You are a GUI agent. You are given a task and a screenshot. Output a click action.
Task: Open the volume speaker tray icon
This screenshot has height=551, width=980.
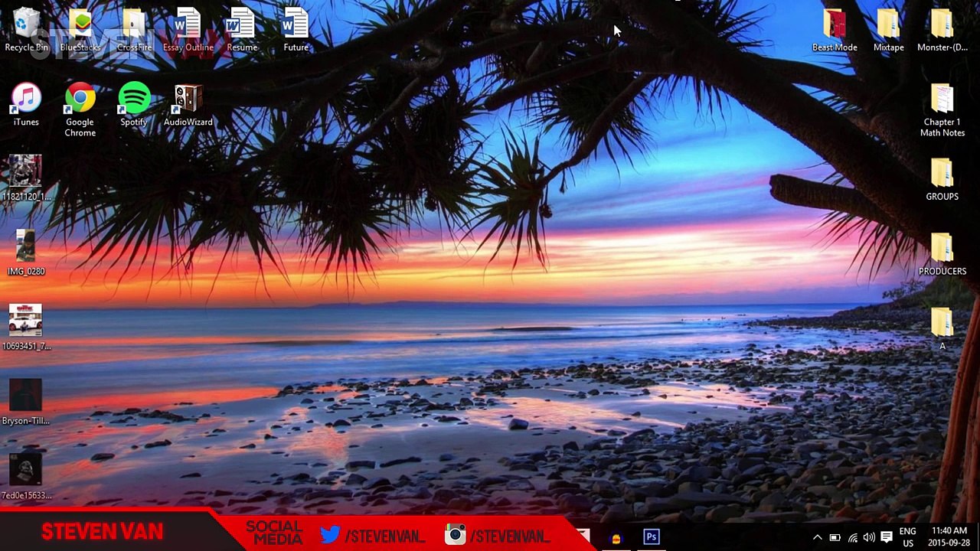coord(869,537)
